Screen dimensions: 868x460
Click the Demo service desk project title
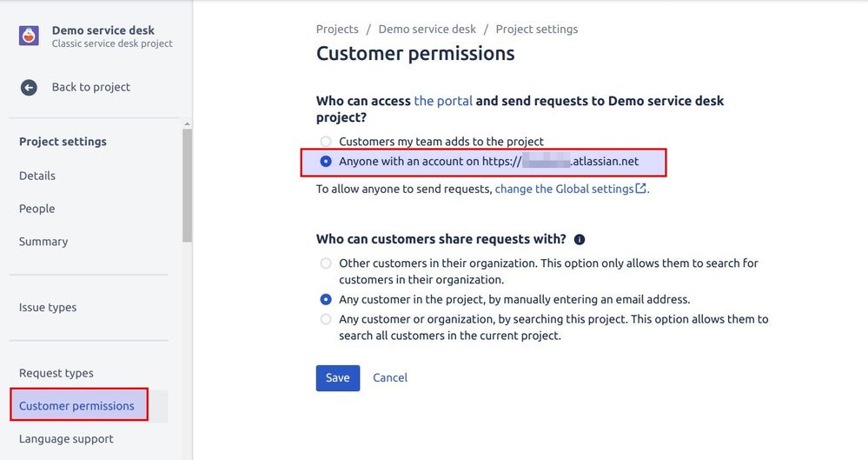pyautogui.click(x=103, y=30)
